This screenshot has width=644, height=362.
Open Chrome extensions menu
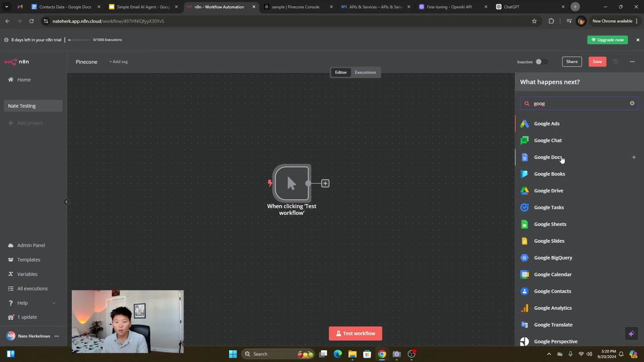(x=551, y=21)
